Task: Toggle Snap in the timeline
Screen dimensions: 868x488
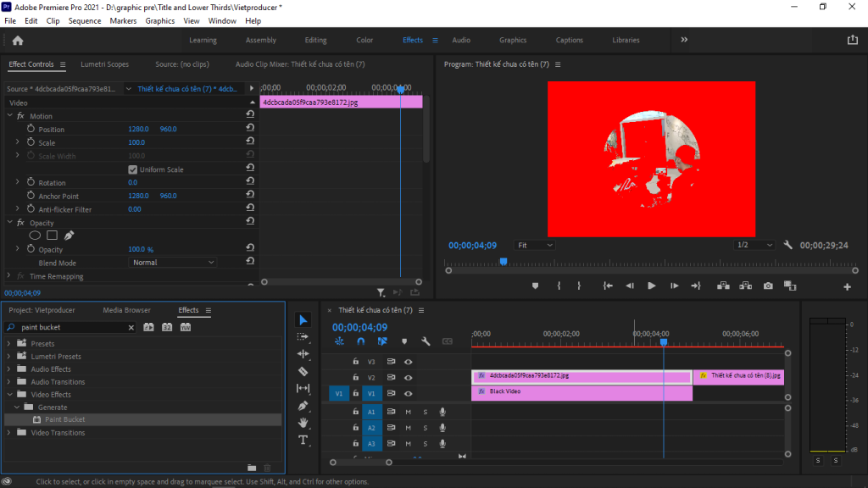Action: (x=361, y=341)
